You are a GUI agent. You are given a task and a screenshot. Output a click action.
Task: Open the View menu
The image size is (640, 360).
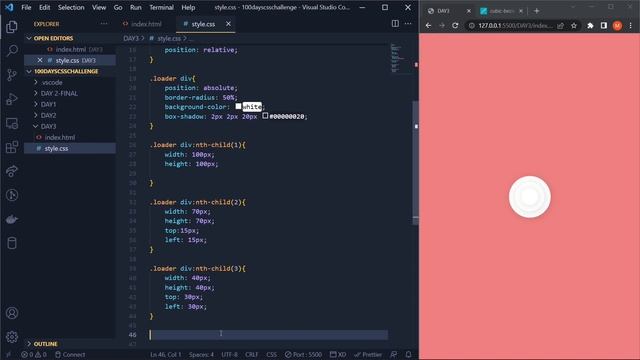pyautogui.click(x=99, y=7)
